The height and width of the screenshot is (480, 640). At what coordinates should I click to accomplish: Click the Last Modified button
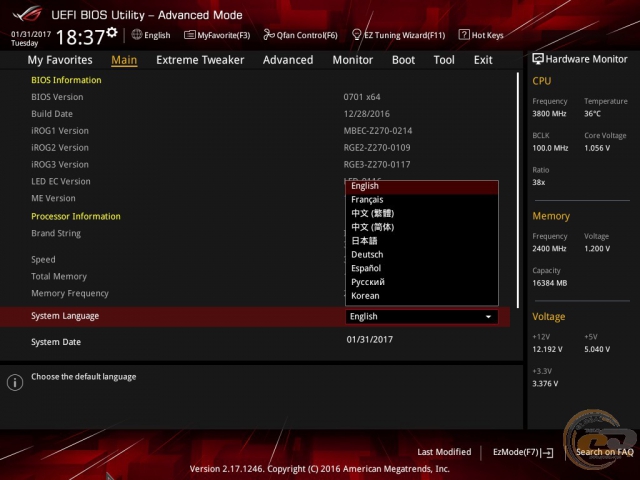click(444, 452)
